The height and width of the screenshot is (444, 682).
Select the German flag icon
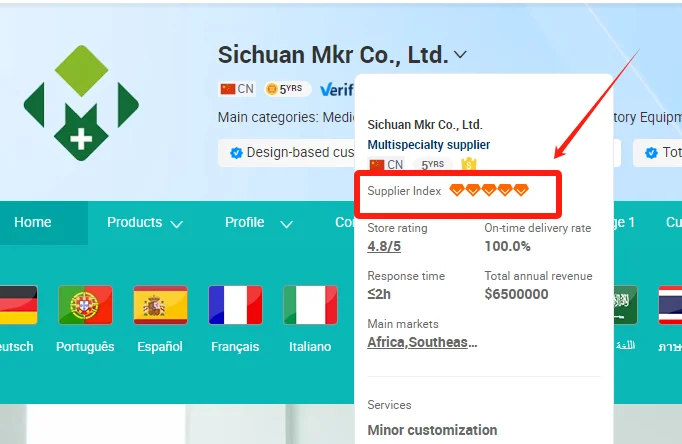[18, 305]
